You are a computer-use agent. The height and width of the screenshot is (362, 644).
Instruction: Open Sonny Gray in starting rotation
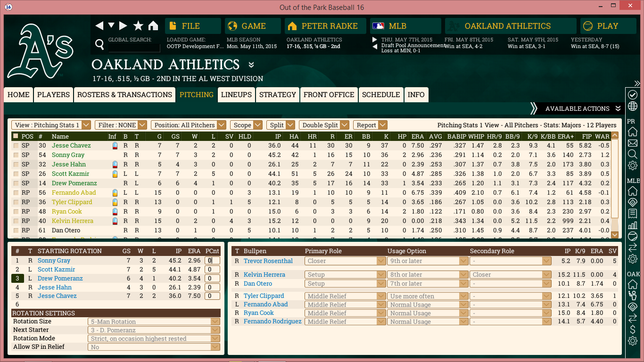[x=54, y=261]
